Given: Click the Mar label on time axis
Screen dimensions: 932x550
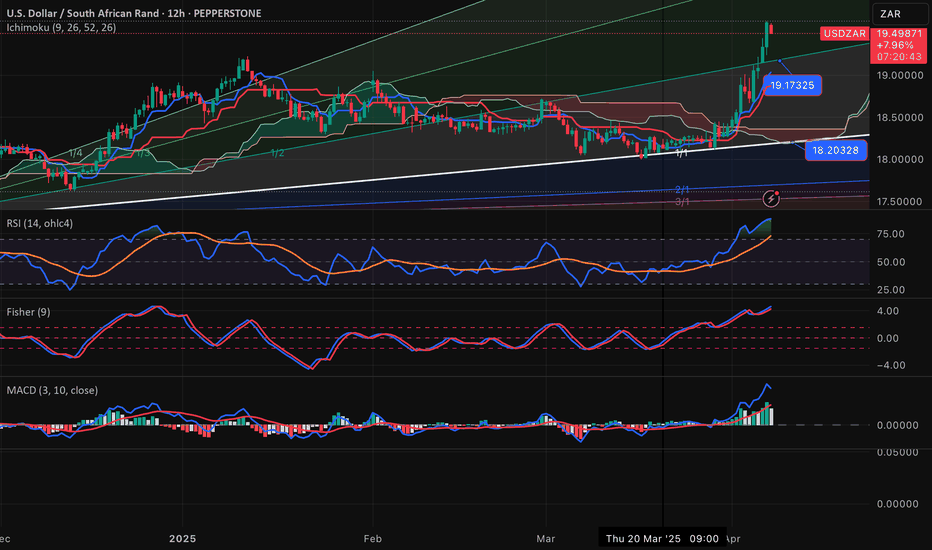Looking at the screenshot, I should [x=545, y=539].
